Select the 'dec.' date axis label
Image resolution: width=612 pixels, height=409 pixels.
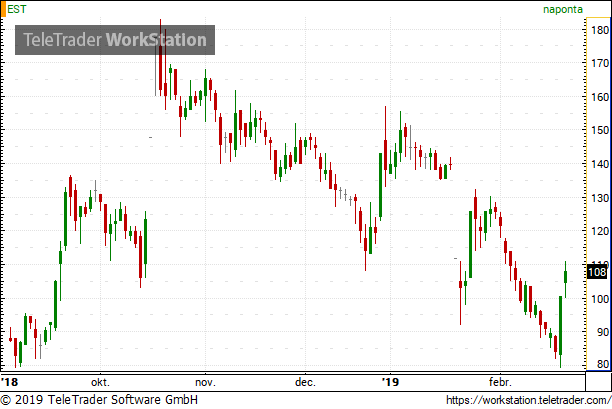(x=305, y=382)
